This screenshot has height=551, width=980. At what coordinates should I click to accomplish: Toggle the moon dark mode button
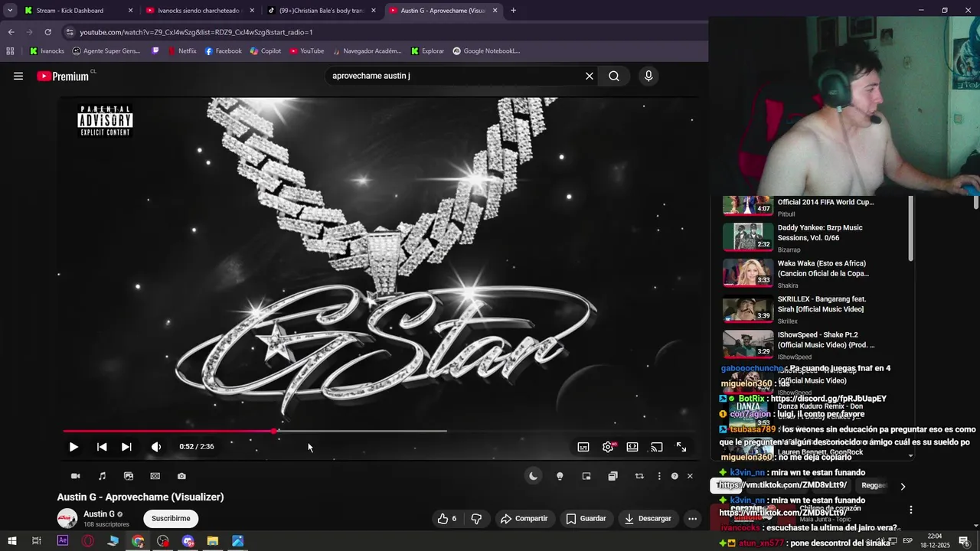pos(534,476)
